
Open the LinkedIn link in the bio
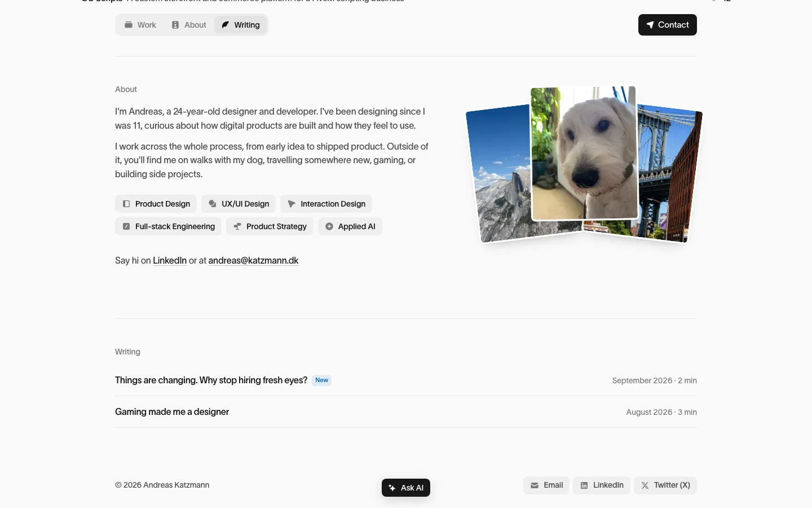[170, 260]
